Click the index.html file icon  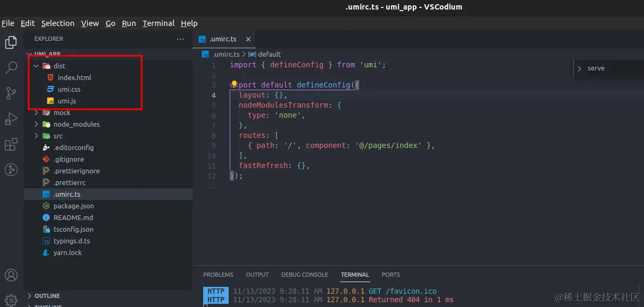50,77
